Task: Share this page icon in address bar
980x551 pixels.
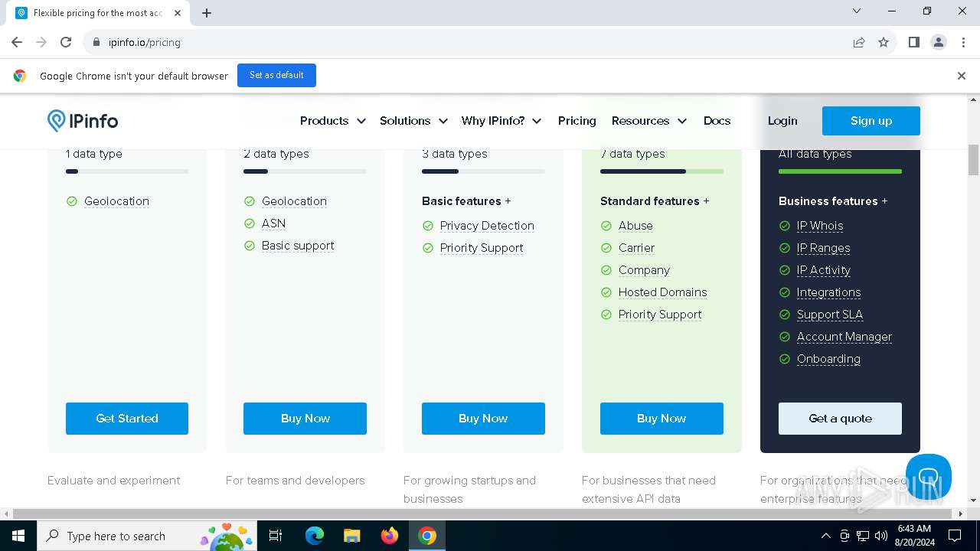Action: 859,42
